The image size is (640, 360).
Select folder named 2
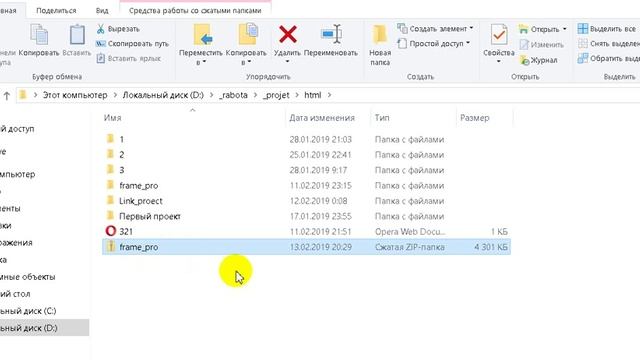pos(306,155)
